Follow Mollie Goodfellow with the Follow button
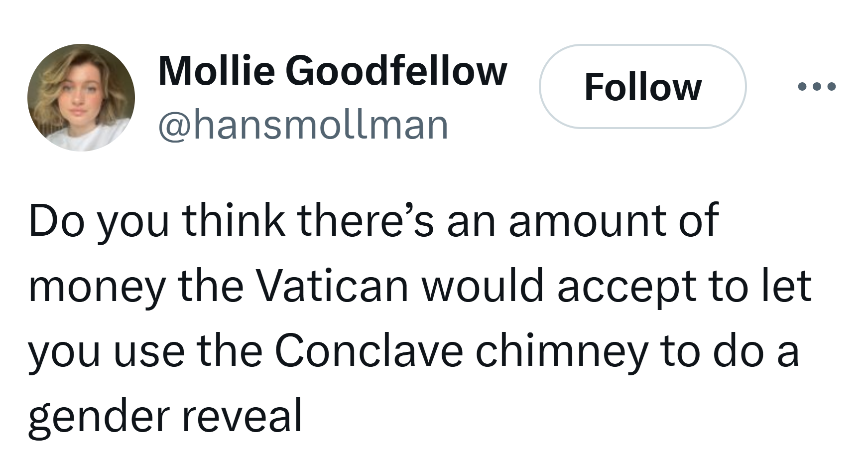The width and height of the screenshot is (868, 471). coord(643,87)
